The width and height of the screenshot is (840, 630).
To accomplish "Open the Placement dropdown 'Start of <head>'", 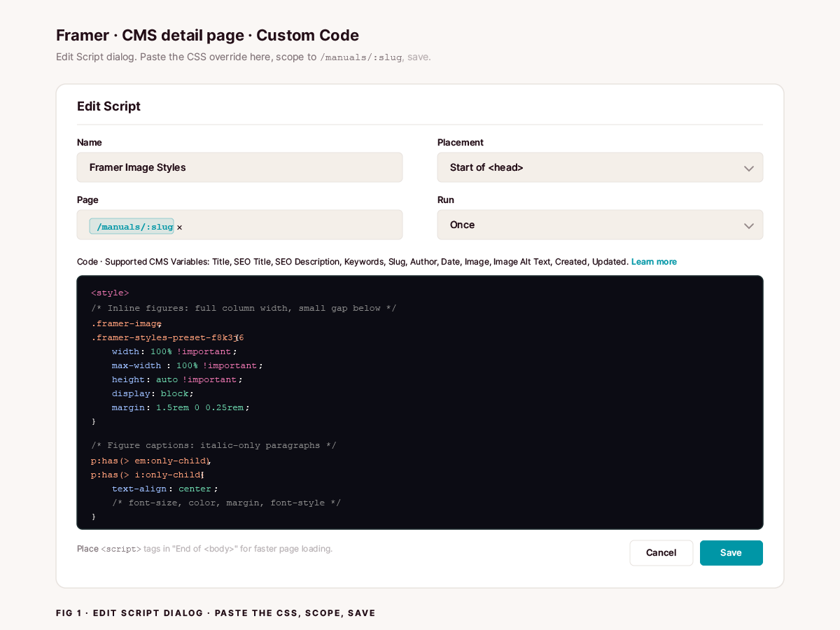I will click(600, 167).
